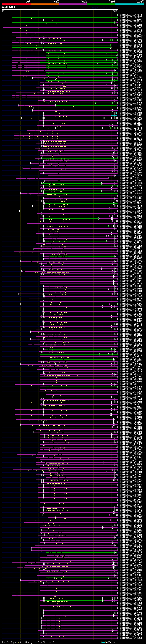
Task: Select hit UniRef100_B3NSV2
Action: pos(131,610)
